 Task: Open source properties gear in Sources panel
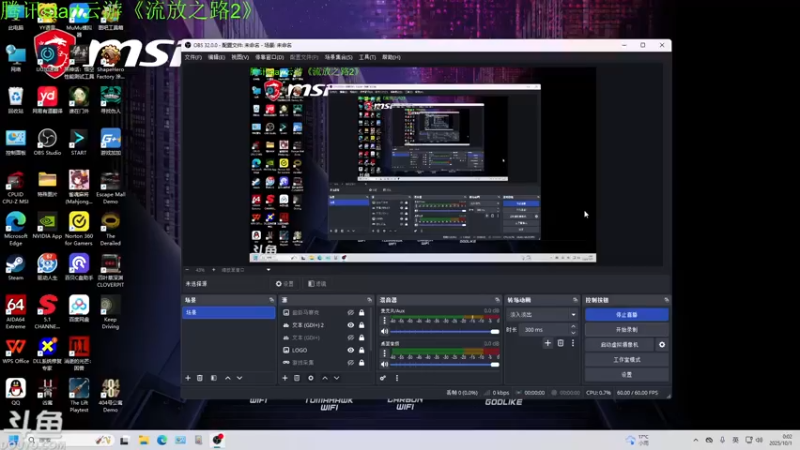click(311, 378)
